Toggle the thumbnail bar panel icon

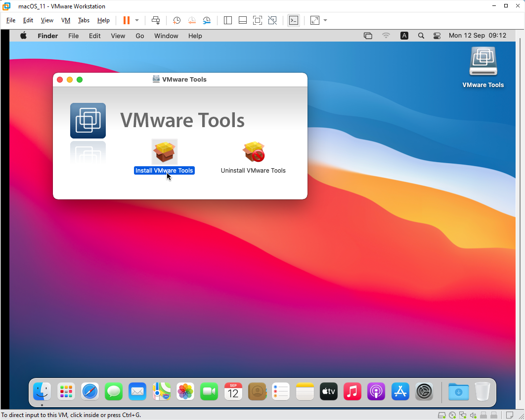pos(243,20)
